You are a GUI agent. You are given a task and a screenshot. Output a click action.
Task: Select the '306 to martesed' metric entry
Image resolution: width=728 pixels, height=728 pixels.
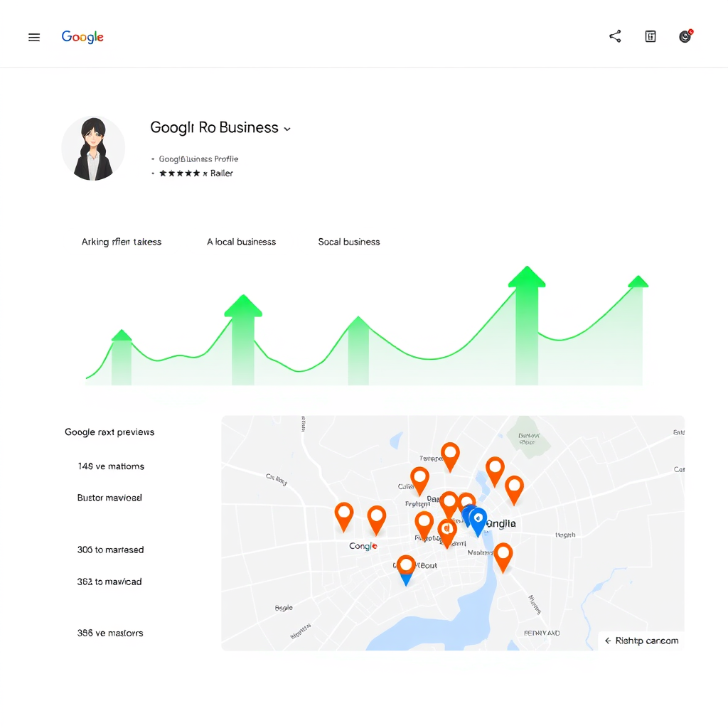110,550
